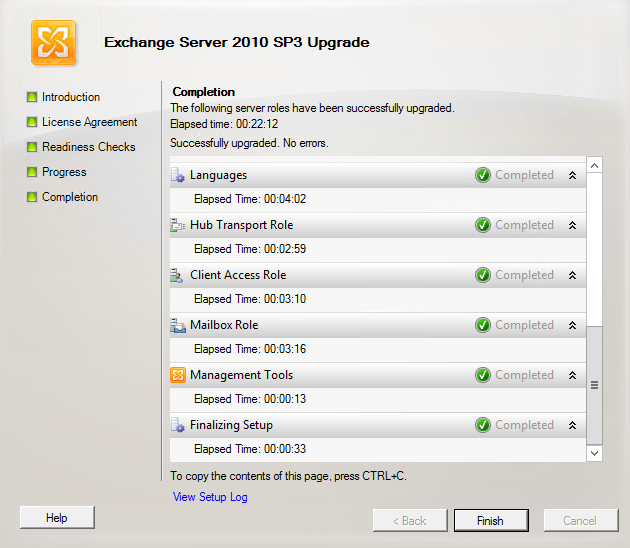630x548 pixels.
Task: Click the Finalizing Setup icon
Action: coord(178,425)
